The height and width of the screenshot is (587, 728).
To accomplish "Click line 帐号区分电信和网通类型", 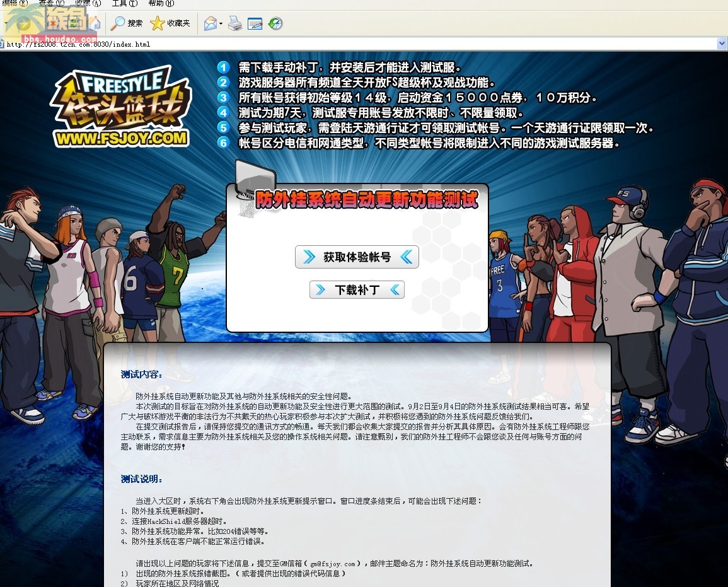I will click(429, 143).
